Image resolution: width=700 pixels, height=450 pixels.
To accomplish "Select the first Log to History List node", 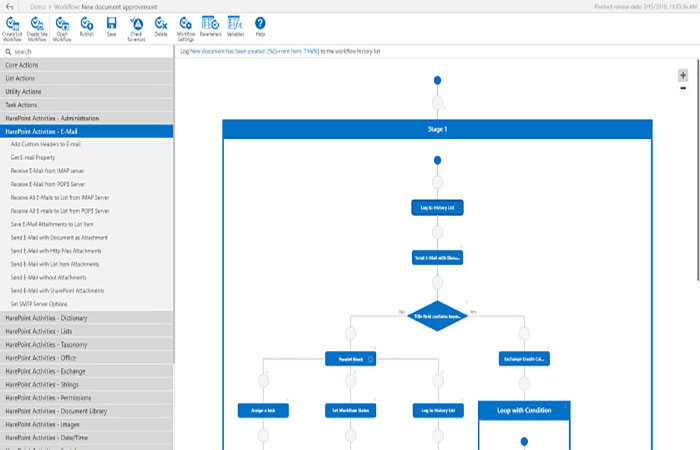I will point(438,208).
